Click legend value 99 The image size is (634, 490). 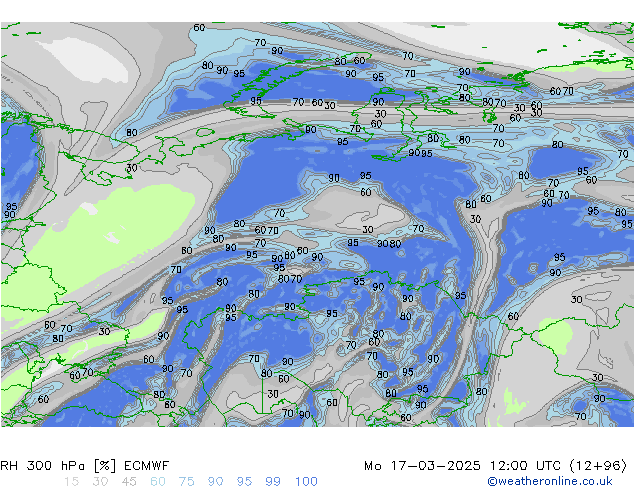(273, 481)
